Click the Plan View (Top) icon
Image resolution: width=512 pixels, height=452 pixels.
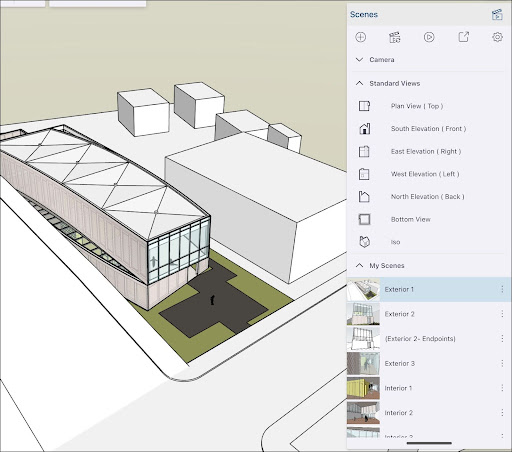364,106
